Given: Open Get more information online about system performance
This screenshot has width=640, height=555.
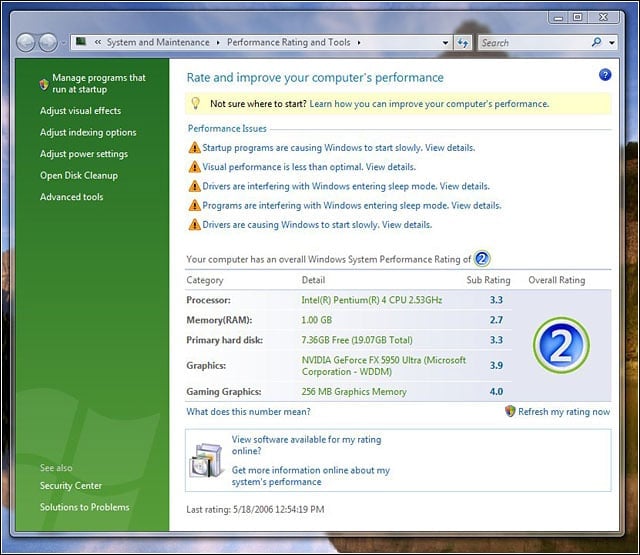Looking at the screenshot, I should pos(311,476).
